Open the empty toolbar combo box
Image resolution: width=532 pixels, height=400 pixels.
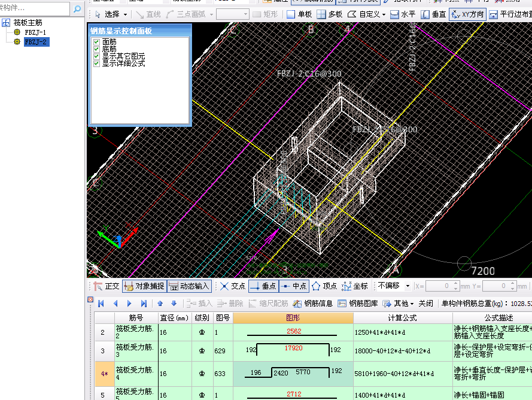point(232,14)
